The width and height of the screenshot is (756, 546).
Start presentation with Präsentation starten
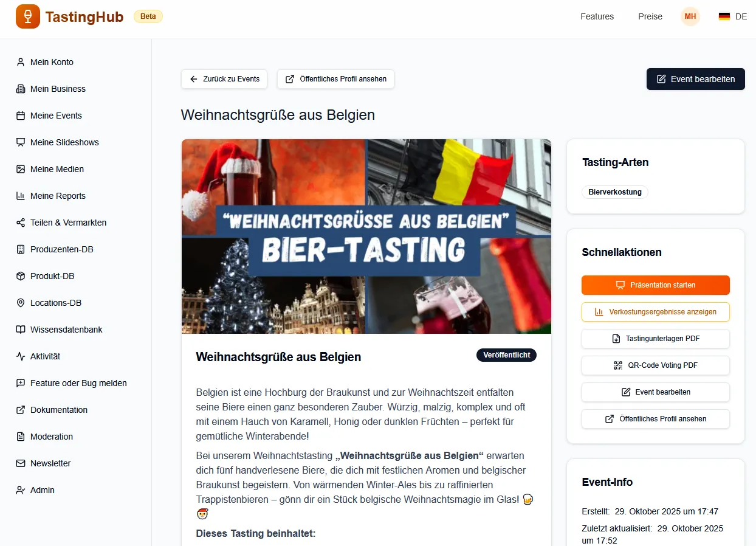pyautogui.click(x=656, y=285)
